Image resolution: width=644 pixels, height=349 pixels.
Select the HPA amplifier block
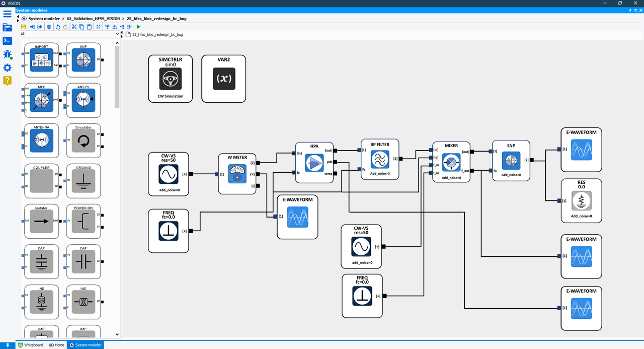tap(314, 162)
